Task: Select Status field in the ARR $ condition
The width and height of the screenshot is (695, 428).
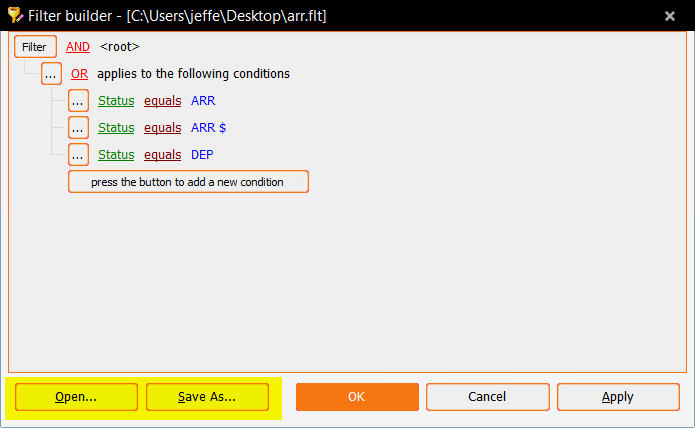Action: [x=116, y=128]
